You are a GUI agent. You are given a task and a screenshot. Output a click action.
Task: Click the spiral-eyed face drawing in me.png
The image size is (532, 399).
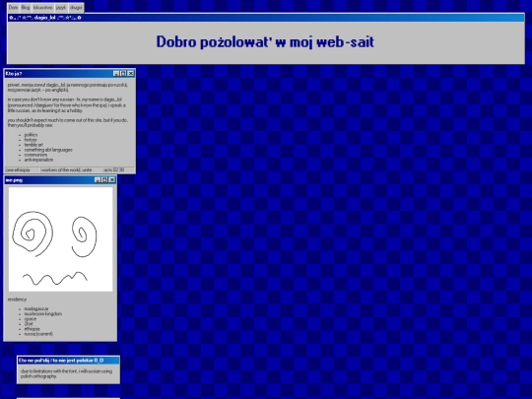pos(60,239)
